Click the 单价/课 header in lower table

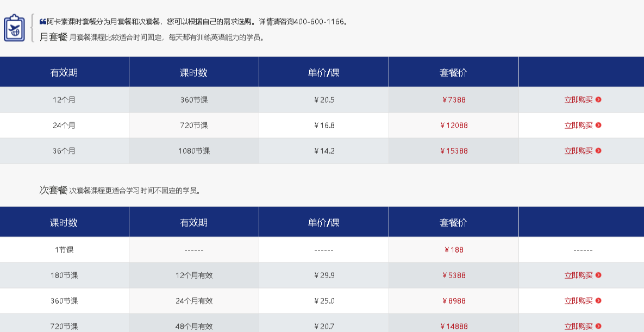click(324, 221)
